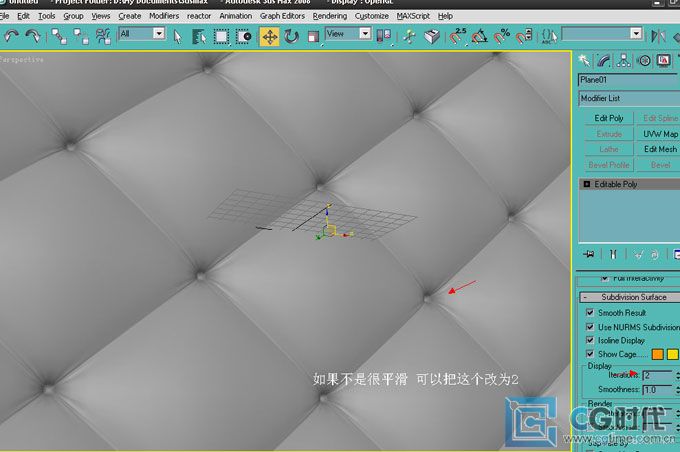Activate the Select and Scale tool
680x452 pixels.
click(313, 37)
